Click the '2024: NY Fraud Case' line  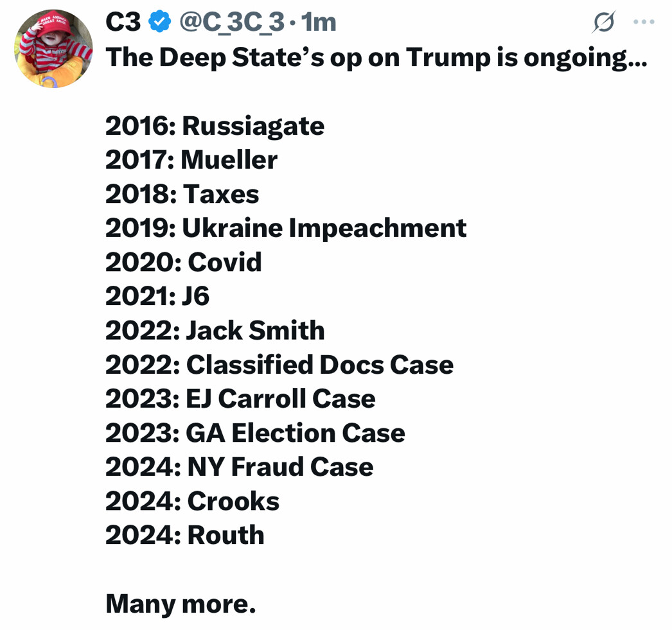[x=239, y=467]
